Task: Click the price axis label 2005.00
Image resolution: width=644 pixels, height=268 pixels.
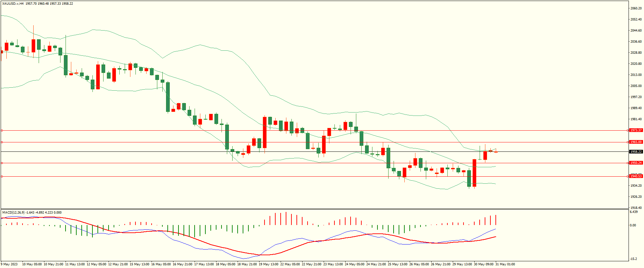Action: point(636,86)
